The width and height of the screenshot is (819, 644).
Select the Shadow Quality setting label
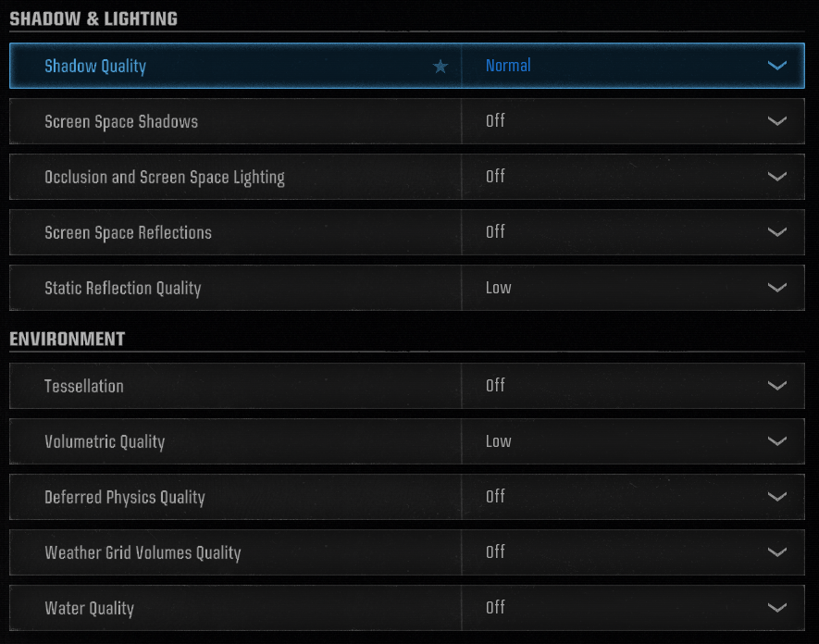[95, 67]
